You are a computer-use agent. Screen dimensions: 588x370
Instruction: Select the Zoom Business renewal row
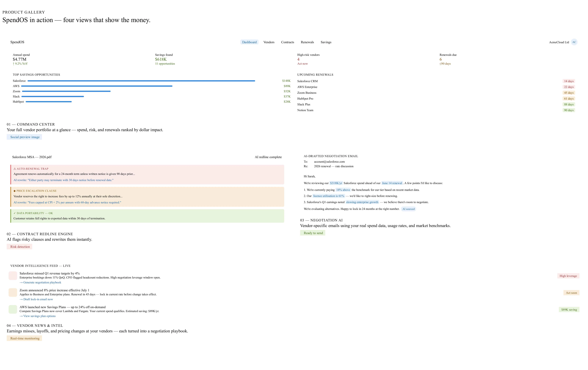click(x=436, y=93)
